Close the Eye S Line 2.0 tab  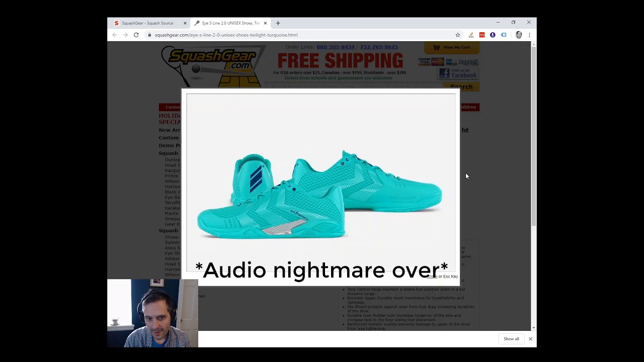pyautogui.click(x=265, y=23)
